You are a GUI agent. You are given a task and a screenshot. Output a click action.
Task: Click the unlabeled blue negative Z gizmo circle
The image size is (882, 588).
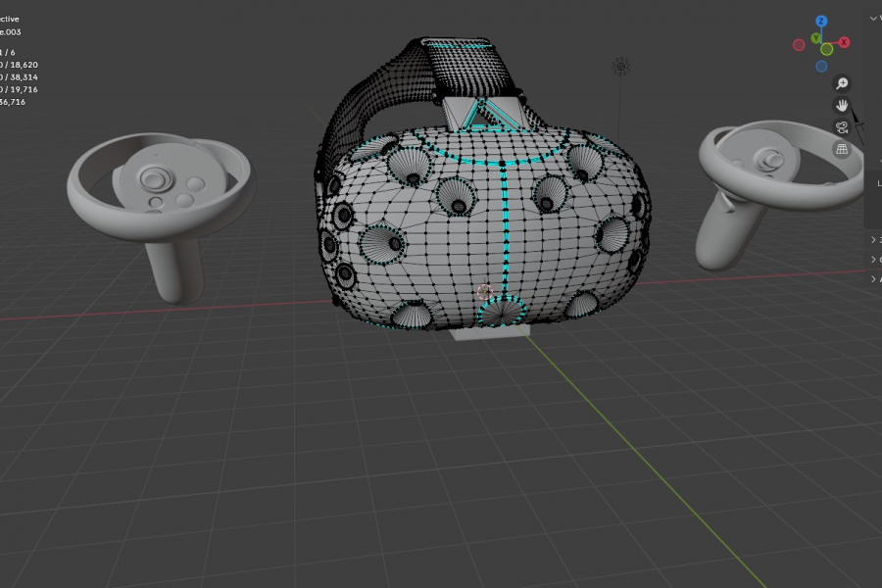[x=821, y=67]
